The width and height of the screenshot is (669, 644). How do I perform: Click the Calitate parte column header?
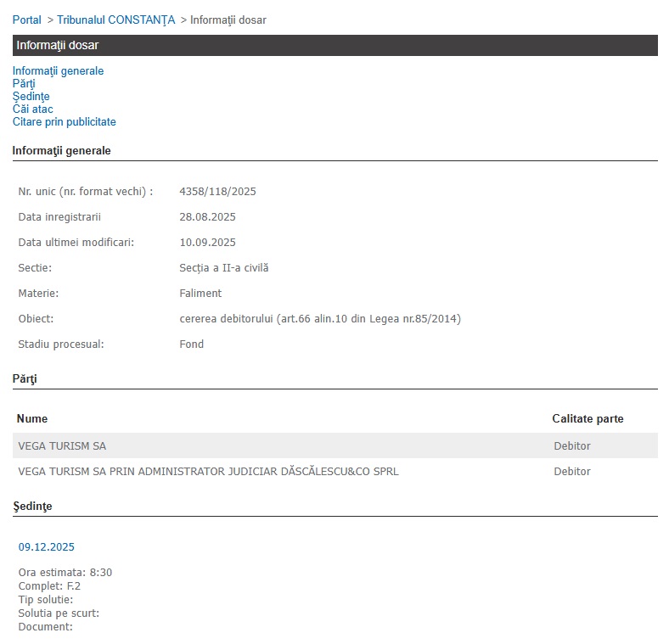pyautogui.click(x=588, y=419)
